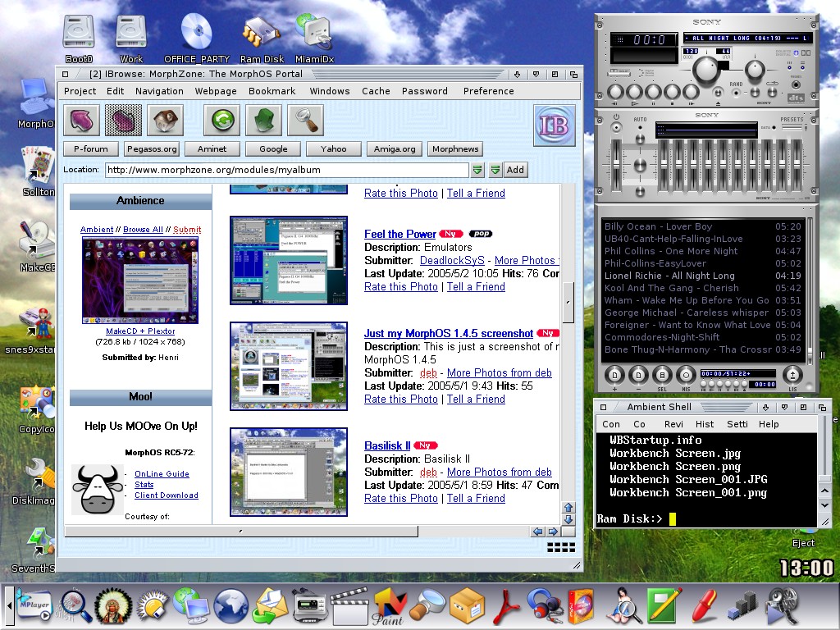Toggle the equalizer window indicator light

[790, 67]
